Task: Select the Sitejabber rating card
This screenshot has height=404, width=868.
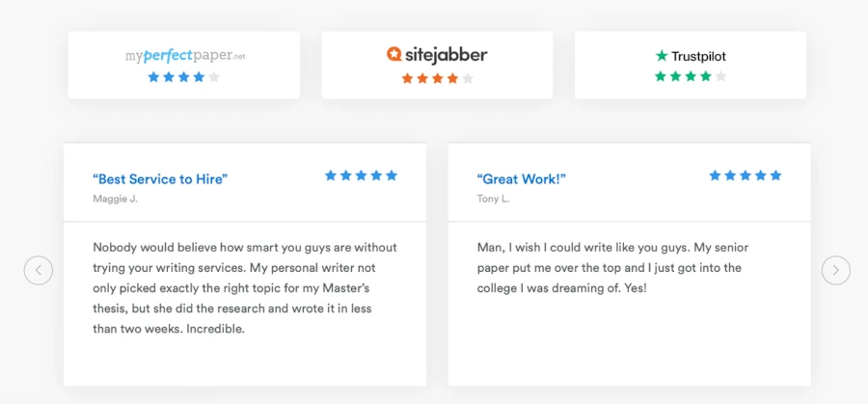Action: pyautogui.click(x=437, y=65)
